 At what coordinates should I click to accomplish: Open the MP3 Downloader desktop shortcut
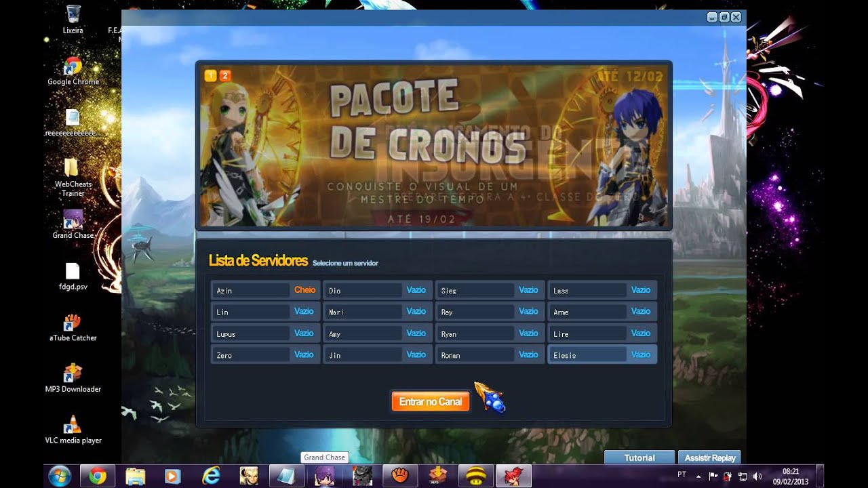click(x=73, y=379)
